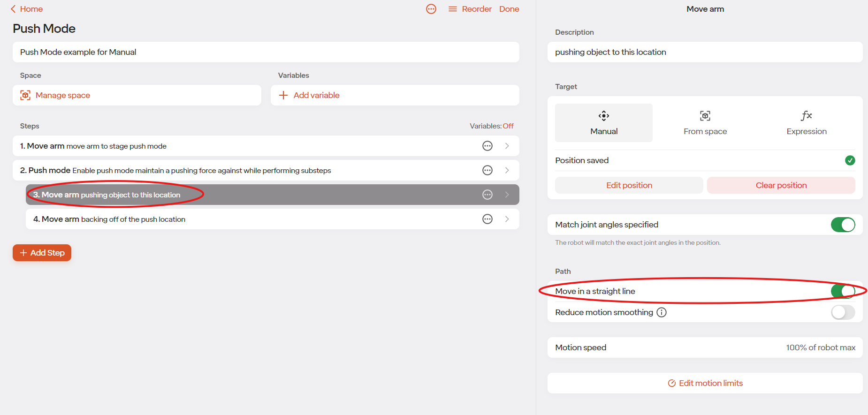Open more options for step 1 Move arm
The image size is (868, 415).
pos(487,146)
